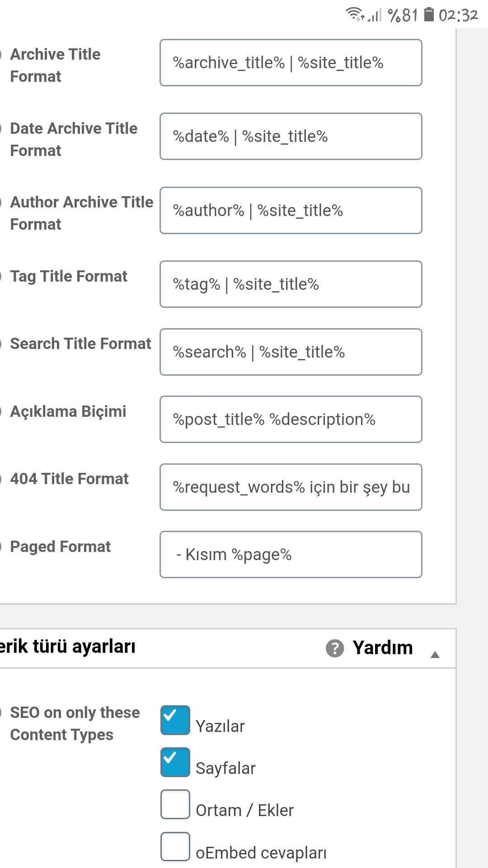The width and height of the screenshot is (488, 868).
Task: Click the 404 Title Format input
Action: tap(291, 487)
